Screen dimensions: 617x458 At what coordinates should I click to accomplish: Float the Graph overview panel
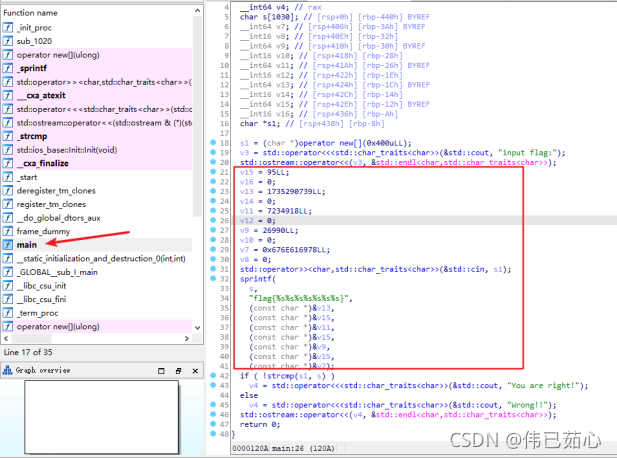(x=178, y=371)
